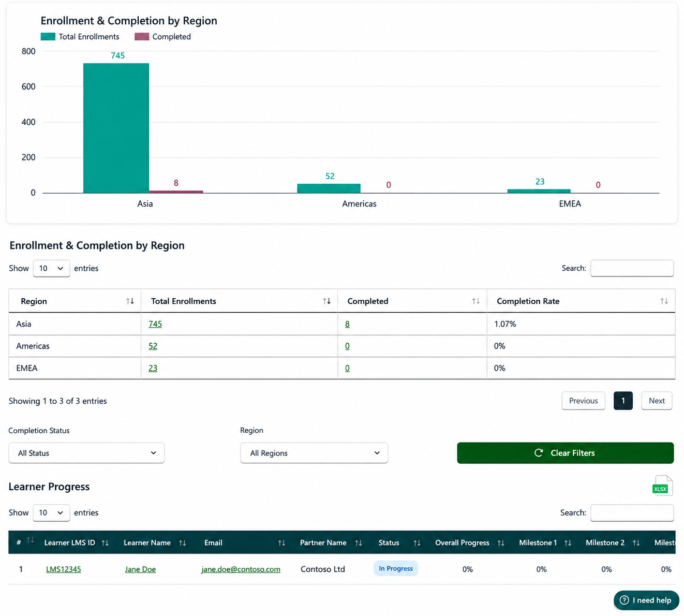The image size is (684, 616).
Task: Export Learner Progress via XLSX icon
Action: click(x=663, y=486)
